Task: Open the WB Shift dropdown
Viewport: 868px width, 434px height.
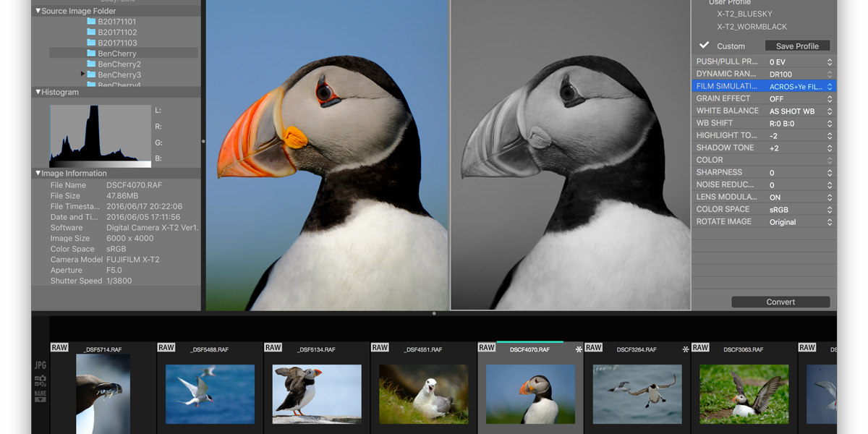Action: 800,123
